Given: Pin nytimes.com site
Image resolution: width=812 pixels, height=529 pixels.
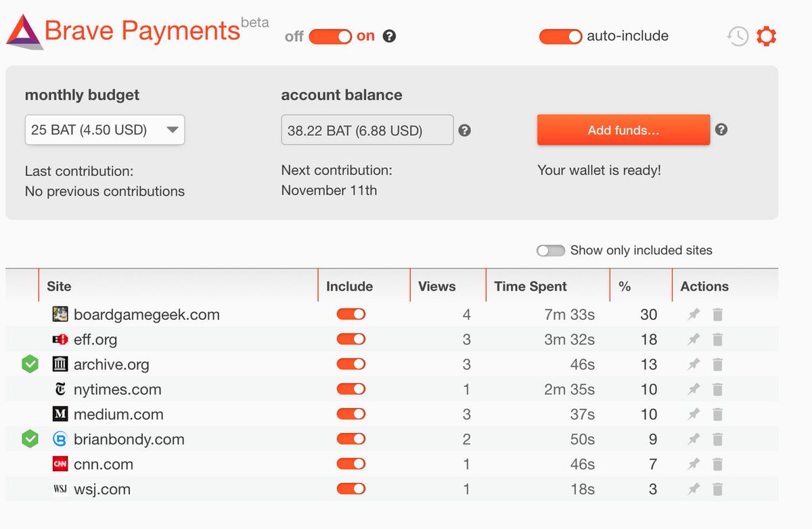Looking at the screenshot, I should [x=694, y=390].
